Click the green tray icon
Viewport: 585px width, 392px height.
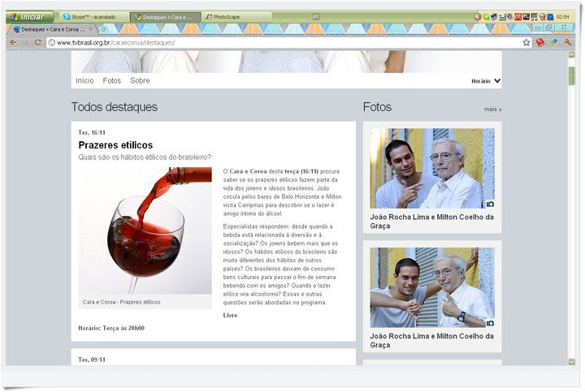[486, 17]
